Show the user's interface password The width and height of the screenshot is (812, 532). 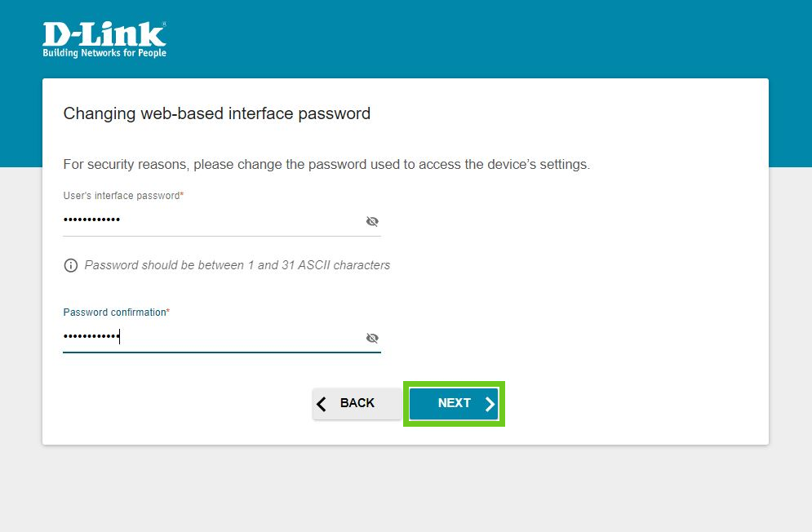(372, 221)
